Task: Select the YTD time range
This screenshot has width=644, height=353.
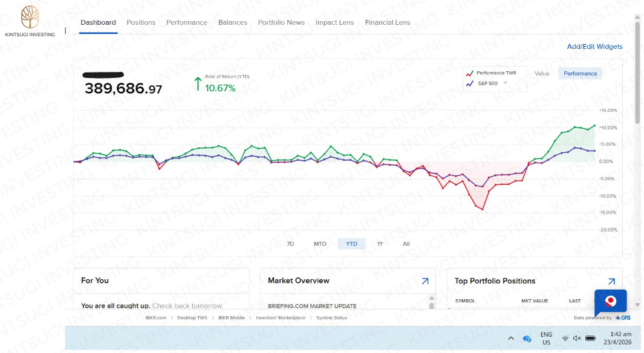Action: pos(351,244)
